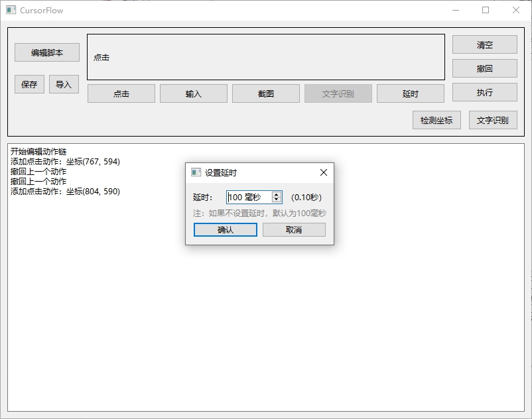Image resolution: width=532 pixels, height=419 pixels.
Task: Click the CursorFlow title bar app icon
Action: pos(11,10)
